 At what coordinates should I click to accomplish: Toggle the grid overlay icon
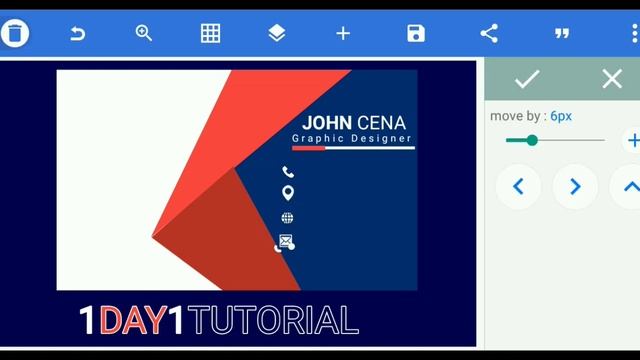click(211, 33)
